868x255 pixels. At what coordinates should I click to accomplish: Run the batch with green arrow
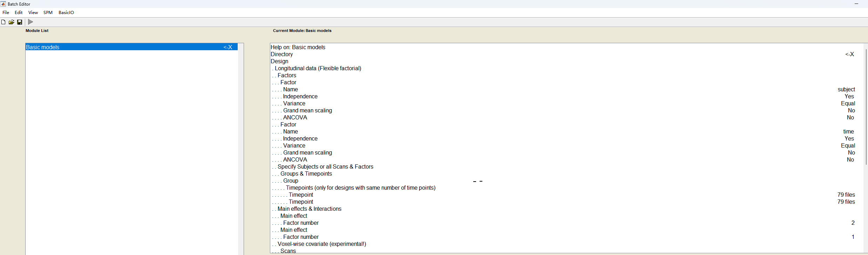[30, 22]
